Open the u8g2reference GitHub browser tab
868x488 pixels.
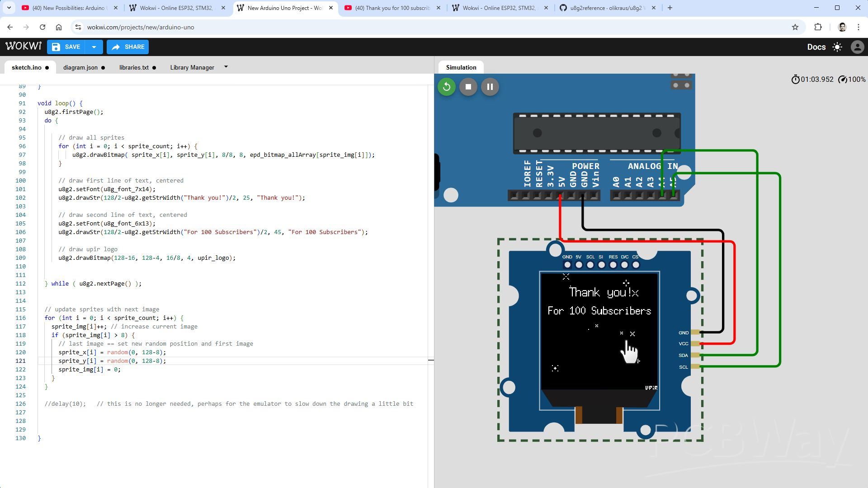coord(605,8)
